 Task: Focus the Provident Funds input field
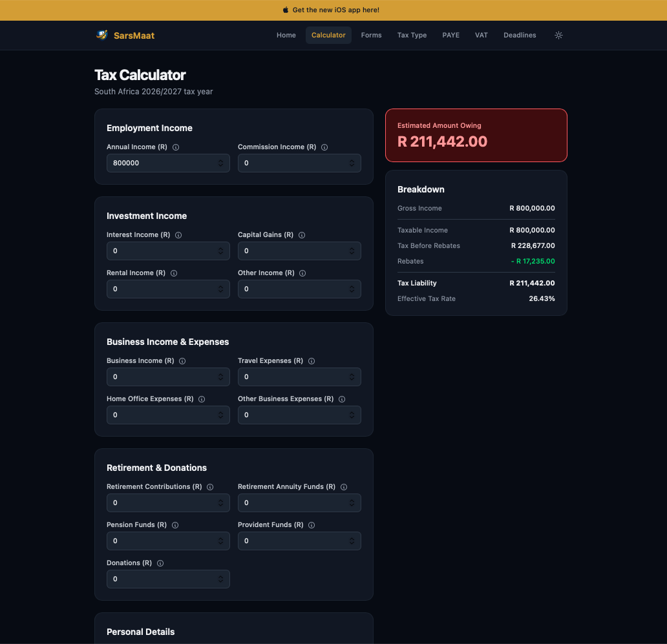pos(299,541)
